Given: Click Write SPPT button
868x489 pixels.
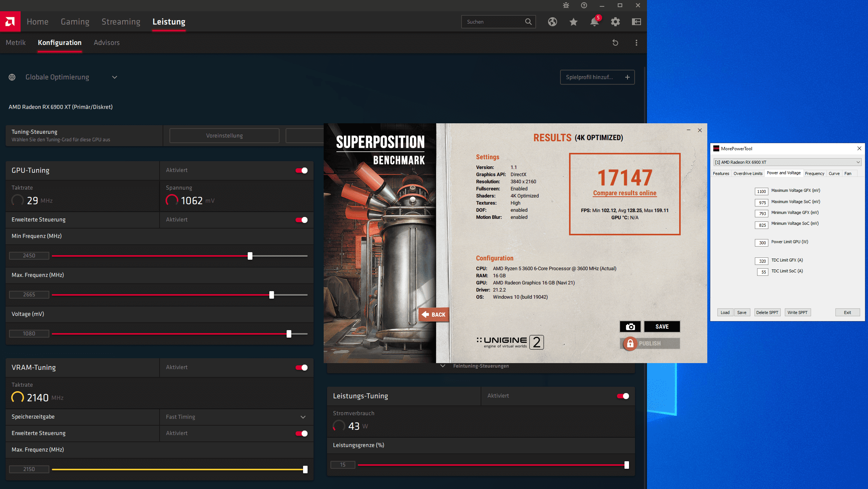Looking at the screenshot, I should [797, 313].
